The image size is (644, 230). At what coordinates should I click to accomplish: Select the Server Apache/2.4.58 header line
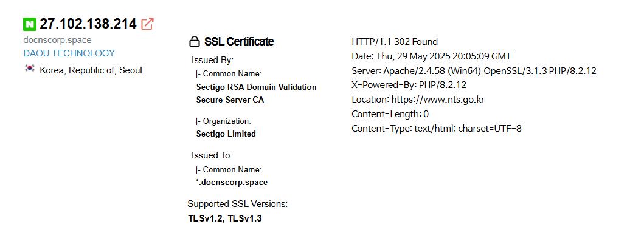point(474,70)
